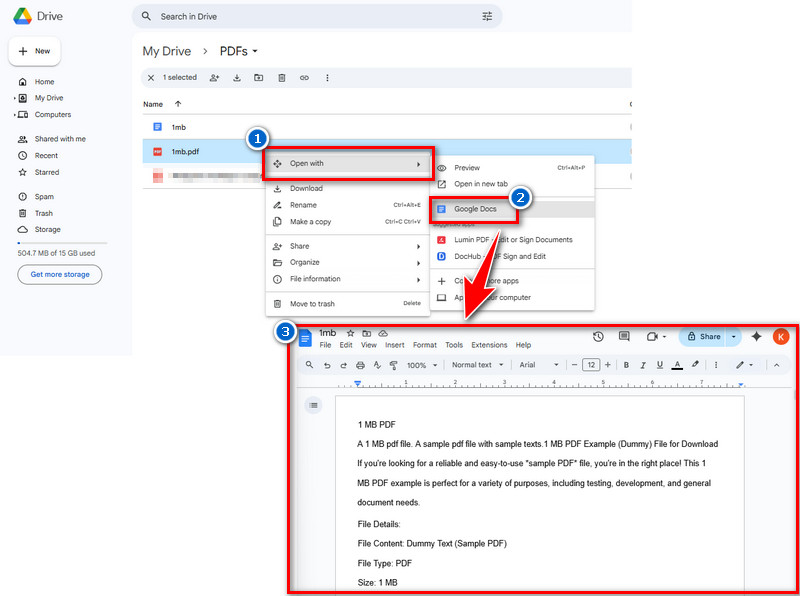Decrease the font size
This screenshot has height=596, width=800.
574,365
